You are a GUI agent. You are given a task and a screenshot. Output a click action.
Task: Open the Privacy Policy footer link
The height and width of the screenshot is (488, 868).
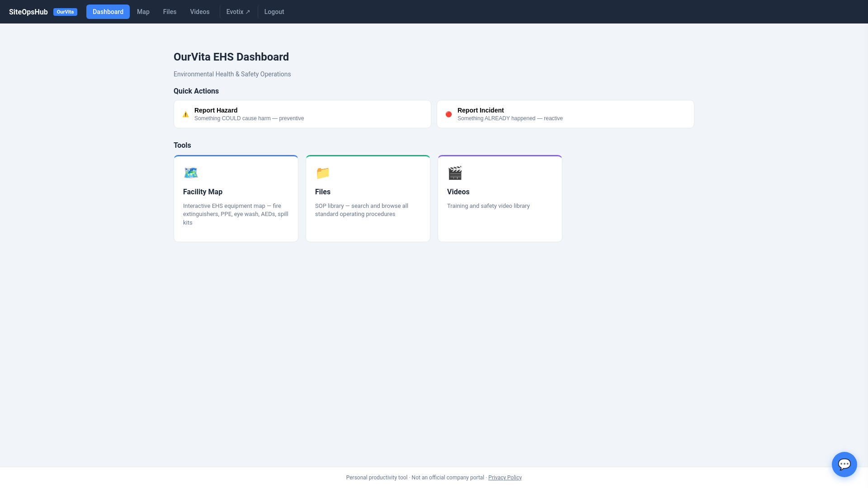tap(505, 478)
